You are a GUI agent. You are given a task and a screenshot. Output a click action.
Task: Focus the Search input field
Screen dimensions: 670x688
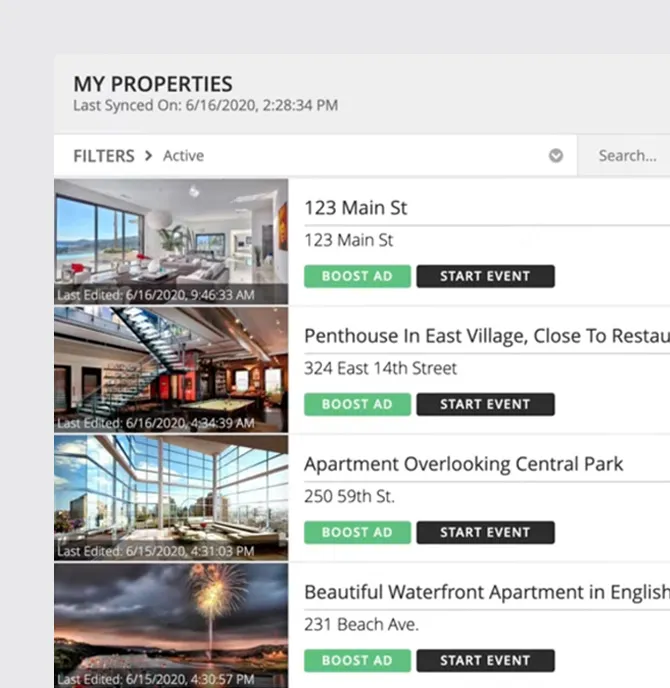coord(624,155)
